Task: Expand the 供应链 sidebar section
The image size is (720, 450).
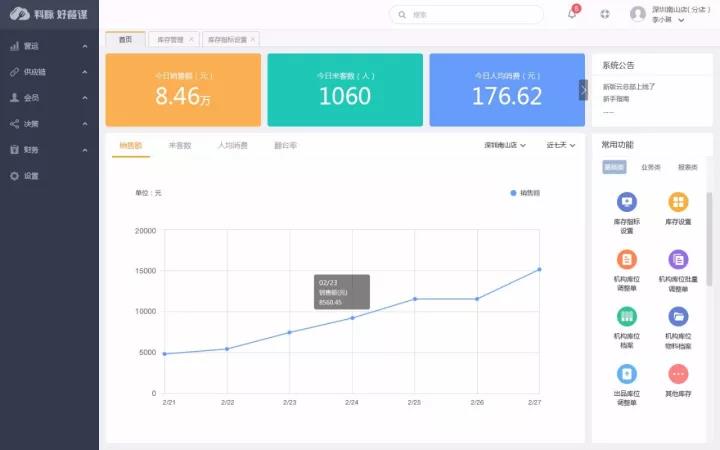Action: click(x=49, y=72)
